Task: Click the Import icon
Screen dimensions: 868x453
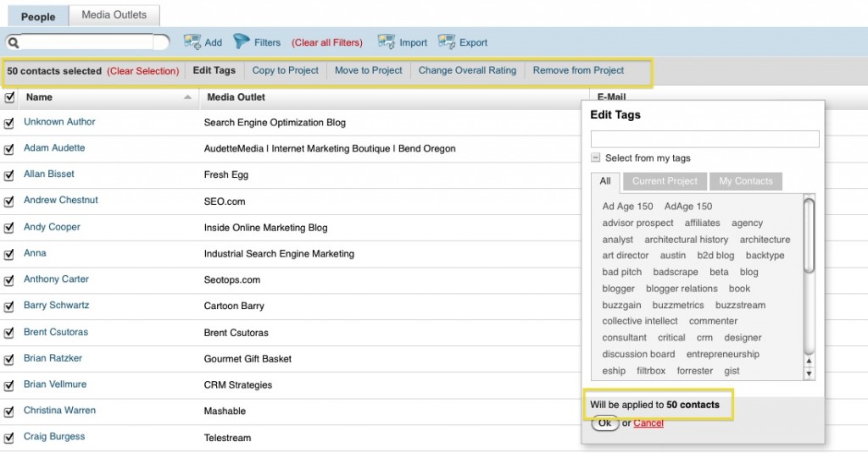Action: pos(386,42)
